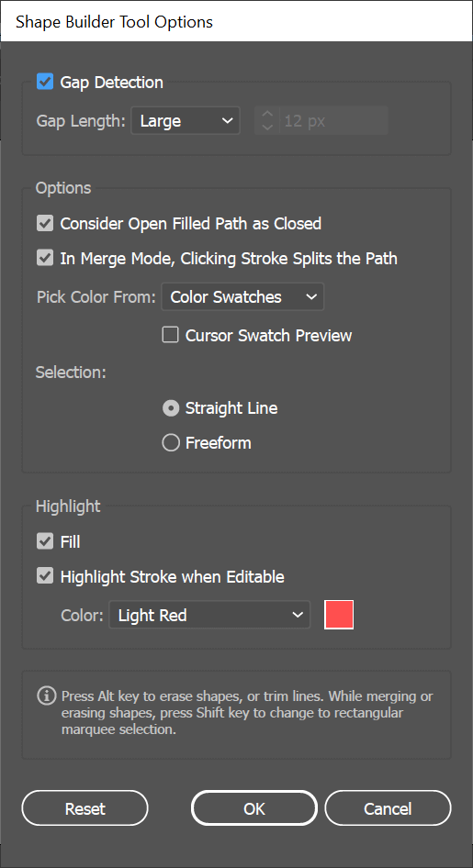
Task: Select the Straight Line selection option
Action: [x=171, y=408]
